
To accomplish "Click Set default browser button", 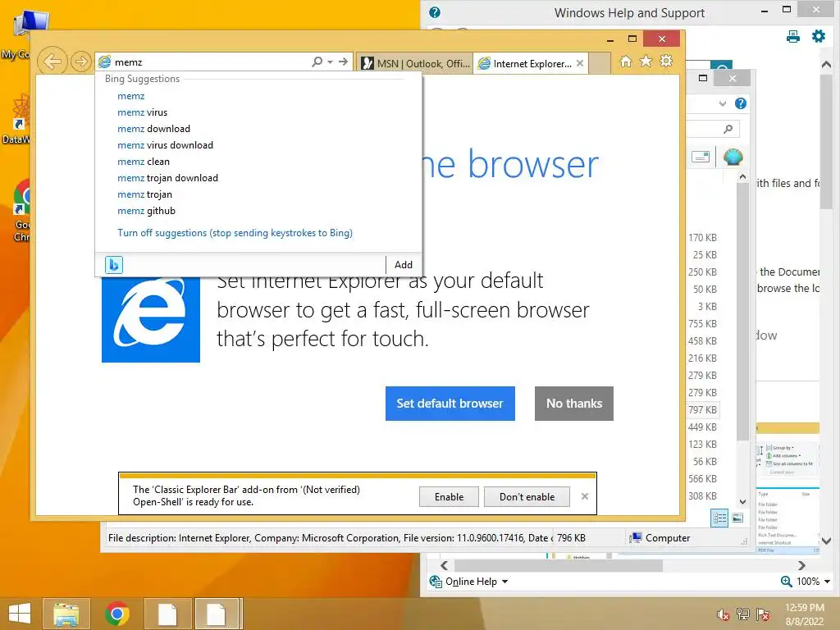I will point(450,404).
